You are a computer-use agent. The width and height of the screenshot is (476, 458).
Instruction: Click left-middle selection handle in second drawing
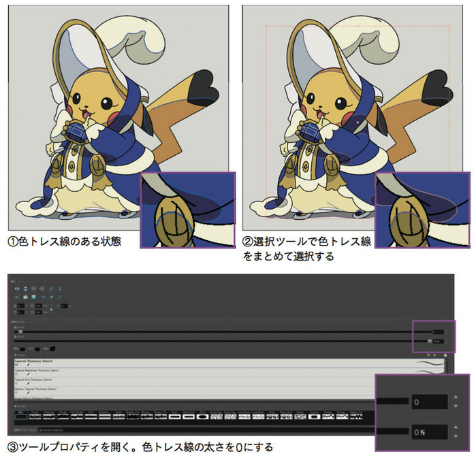[x=266, y=122]
